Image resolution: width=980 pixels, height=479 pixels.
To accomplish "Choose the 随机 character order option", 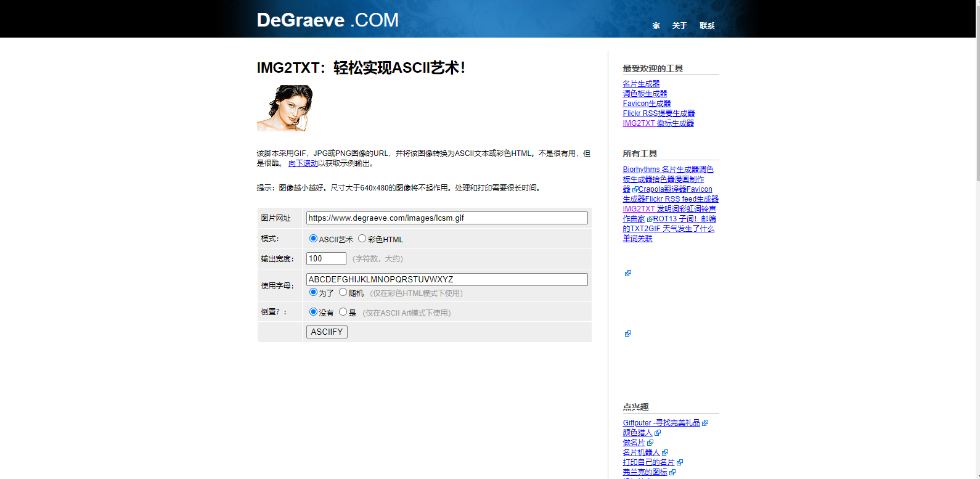I will point(343,292).
